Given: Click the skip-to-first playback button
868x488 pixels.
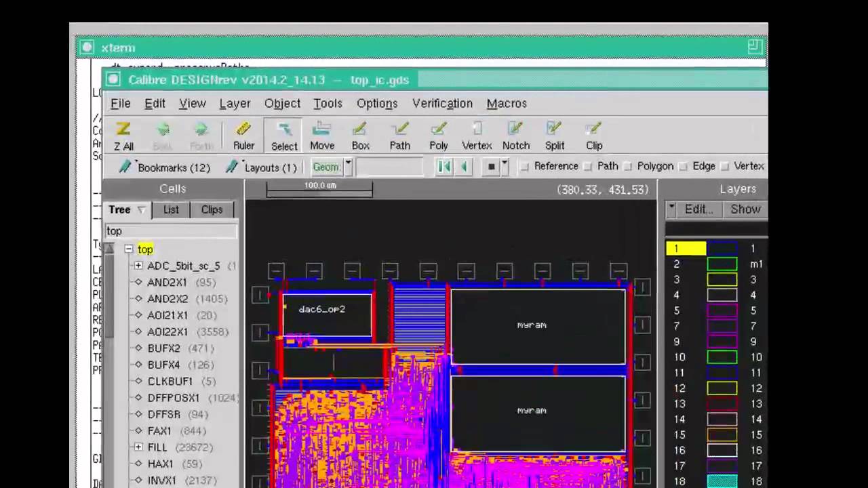Looking at the screenshot, I should pyautogui.click(x=444, y=167).
